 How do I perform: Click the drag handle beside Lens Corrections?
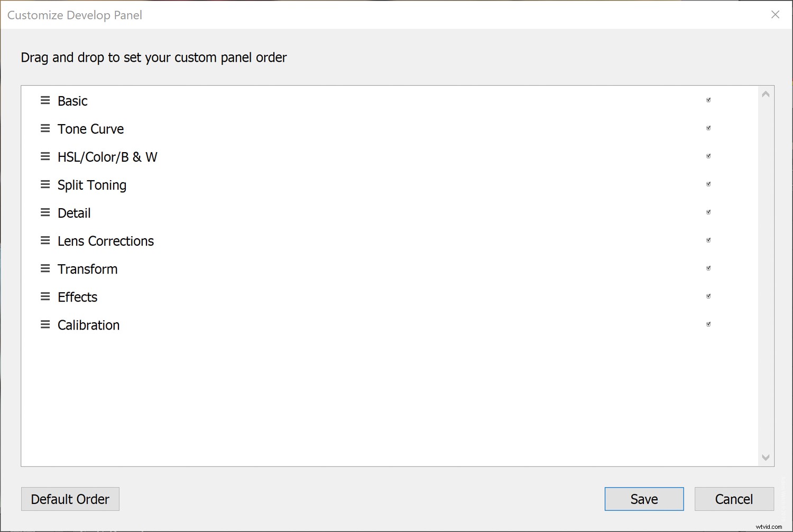(45, 240)
